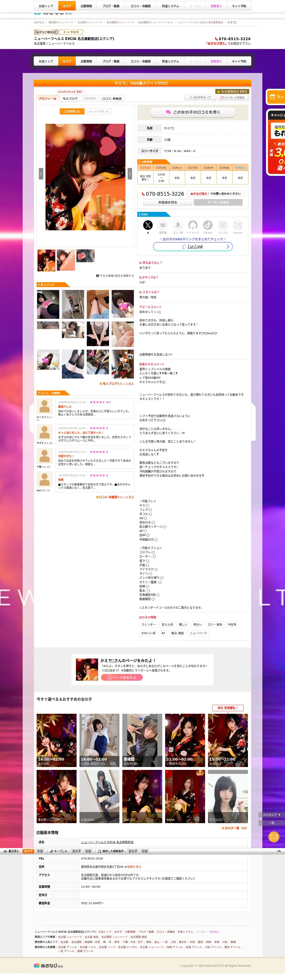Open the review titled 可愛すぎた！
Screen dimensions: 285x980
[x=66, y=456]
